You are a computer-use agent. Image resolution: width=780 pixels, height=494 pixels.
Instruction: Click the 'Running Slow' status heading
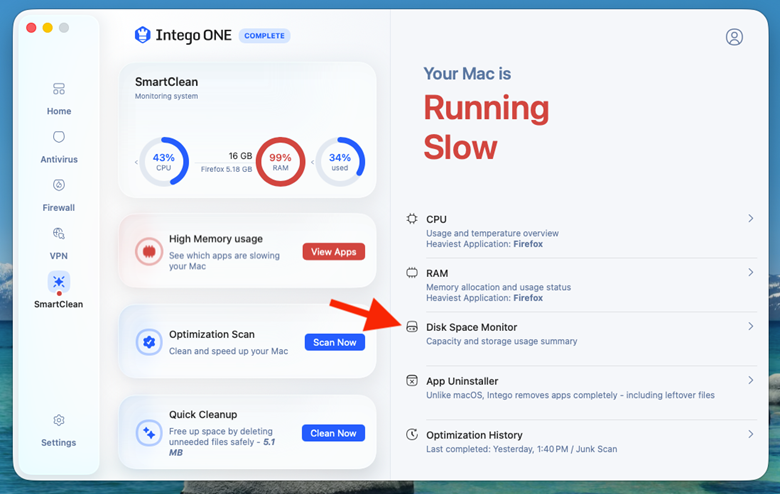(486, 127)
